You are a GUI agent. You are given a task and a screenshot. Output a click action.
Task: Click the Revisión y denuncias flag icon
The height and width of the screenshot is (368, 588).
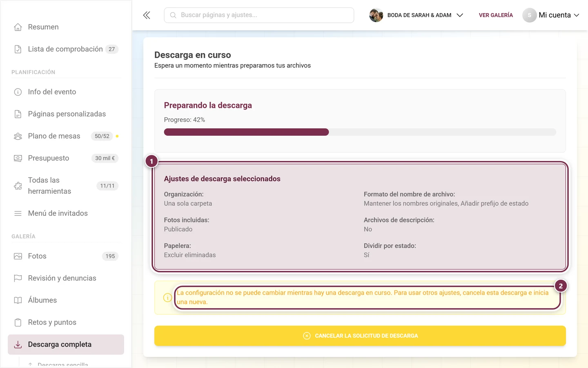coord(18,278)
